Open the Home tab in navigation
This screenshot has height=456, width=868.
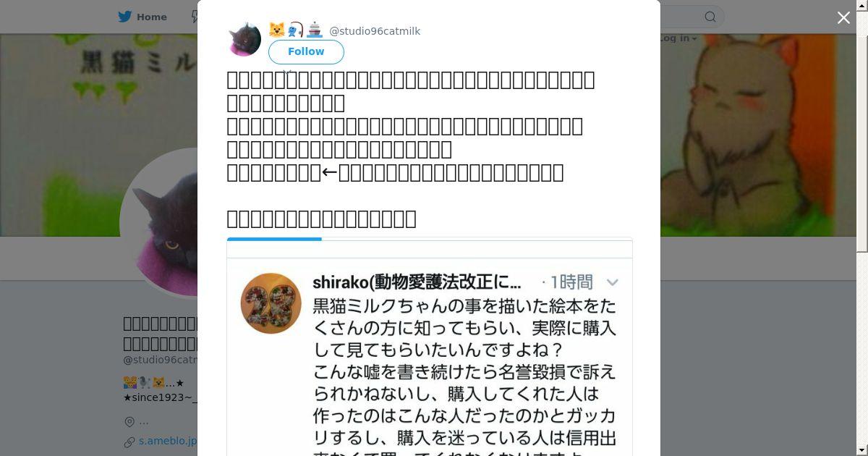tap(142, 17)
